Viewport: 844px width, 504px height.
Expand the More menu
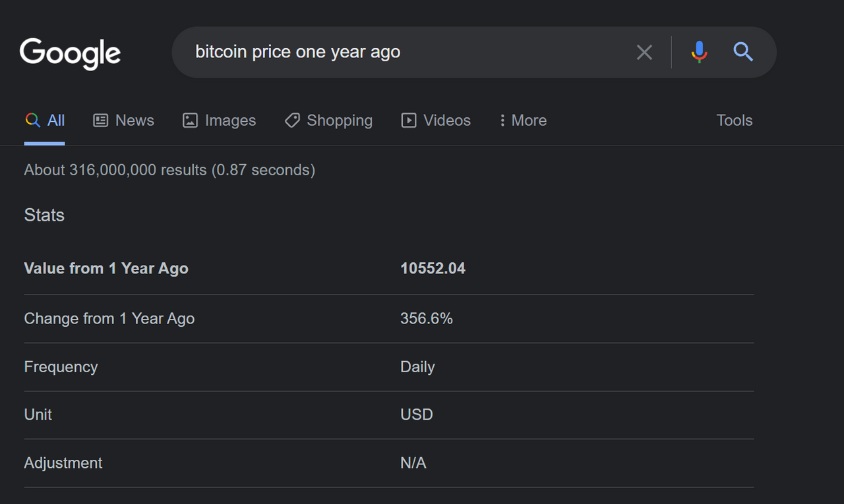(x=523, y=121)
